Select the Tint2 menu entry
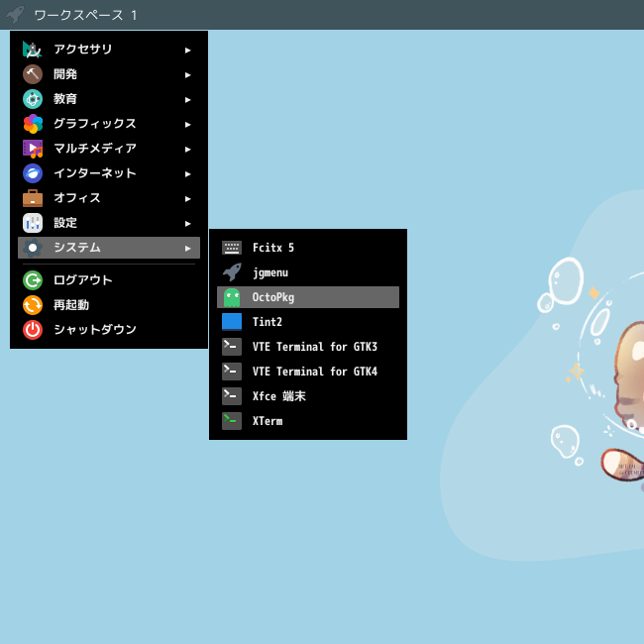644x644 pixels. (307, 322)
